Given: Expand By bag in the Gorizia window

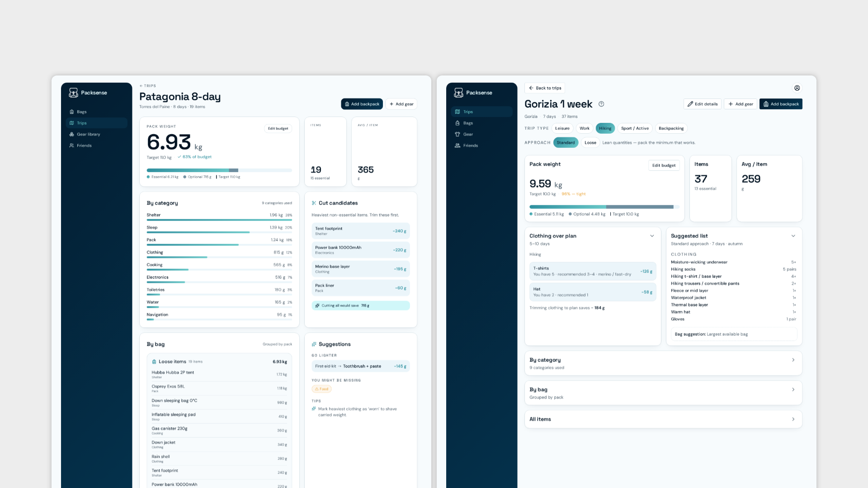Looking at the screenshot, I should (x=663, y=393).
